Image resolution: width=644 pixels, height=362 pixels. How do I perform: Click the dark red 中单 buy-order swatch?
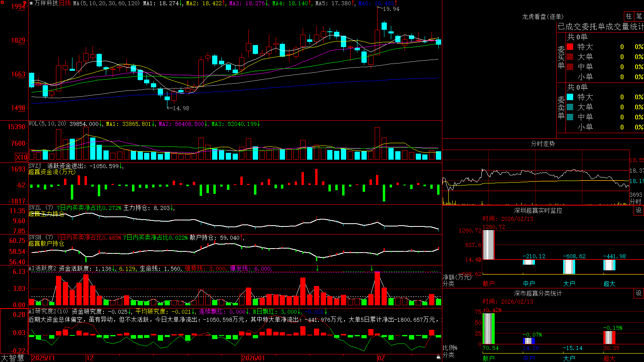click(x=570, y=67)
